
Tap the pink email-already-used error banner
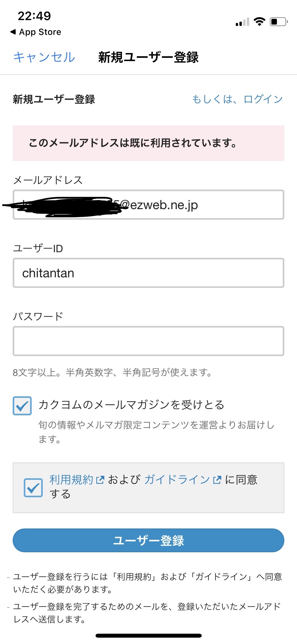(x=148, y=143)
